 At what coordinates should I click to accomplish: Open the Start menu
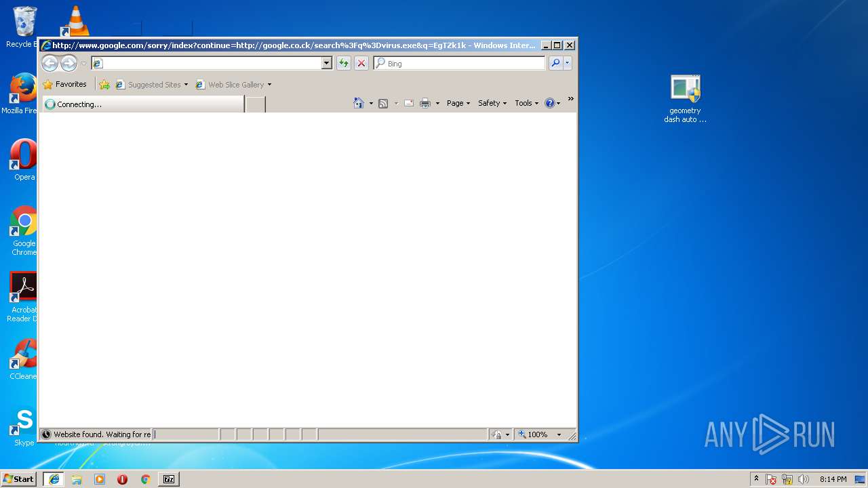19,479
